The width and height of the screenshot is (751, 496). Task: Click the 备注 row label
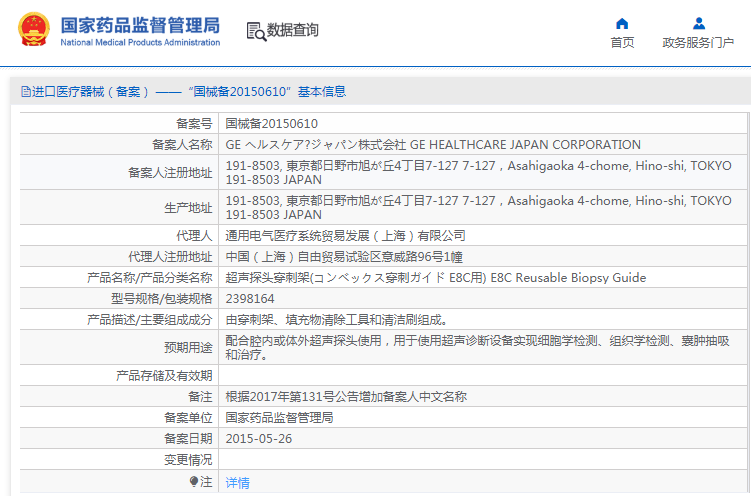[x=200, y=396]
